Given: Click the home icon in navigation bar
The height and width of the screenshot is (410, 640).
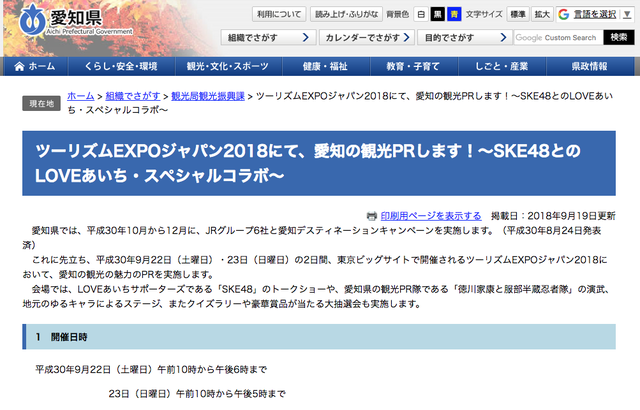Looking at the screenshot, I should [x=19, y=66].
